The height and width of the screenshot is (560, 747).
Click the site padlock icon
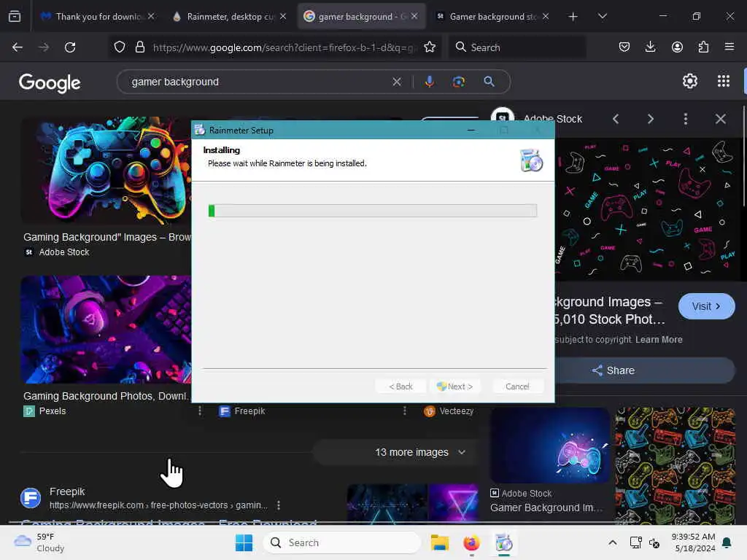pyautogui.click(x=139, y=47)
